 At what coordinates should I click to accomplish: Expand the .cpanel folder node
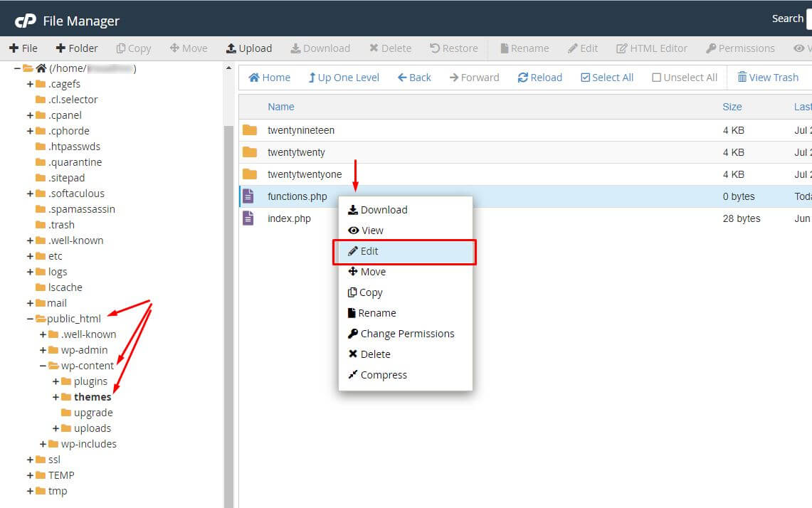[30, 115]
